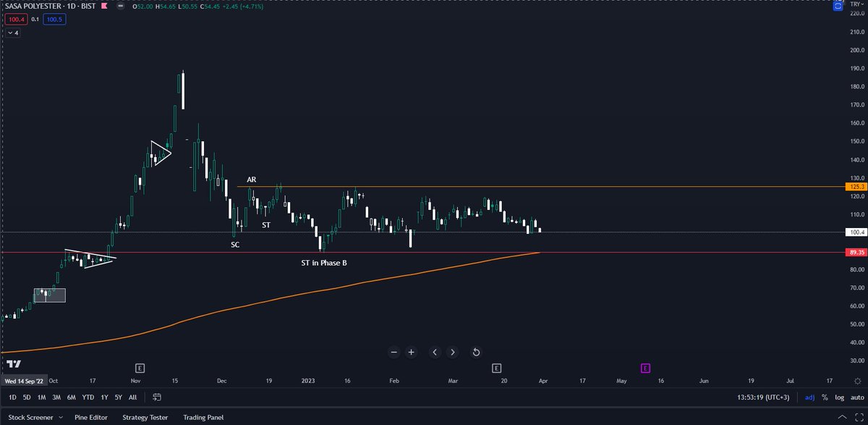Select the 6M date range

coord(72,397)
